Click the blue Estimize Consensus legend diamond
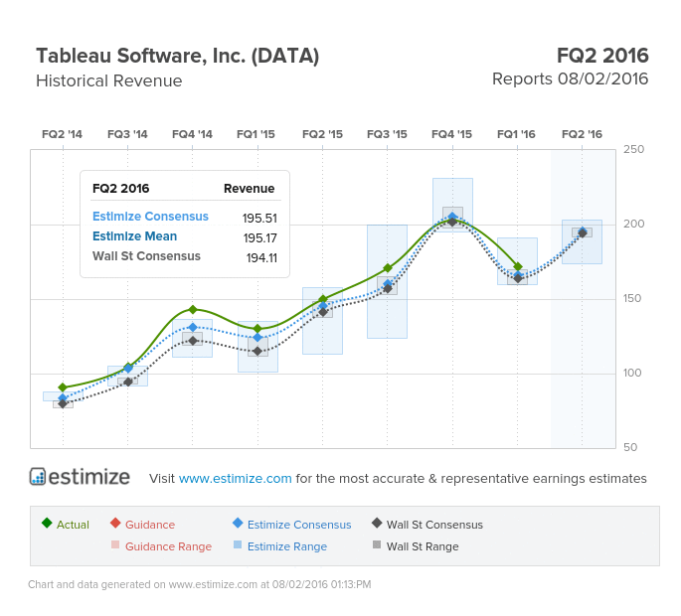 click(x=238, y=523)
